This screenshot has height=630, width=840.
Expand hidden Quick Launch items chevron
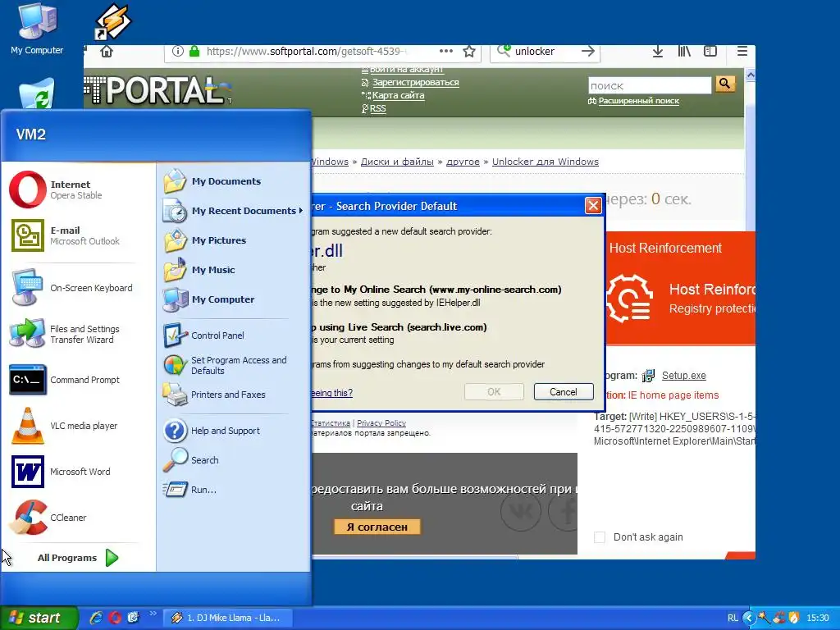pyautogui.click(x=153, y=614)
